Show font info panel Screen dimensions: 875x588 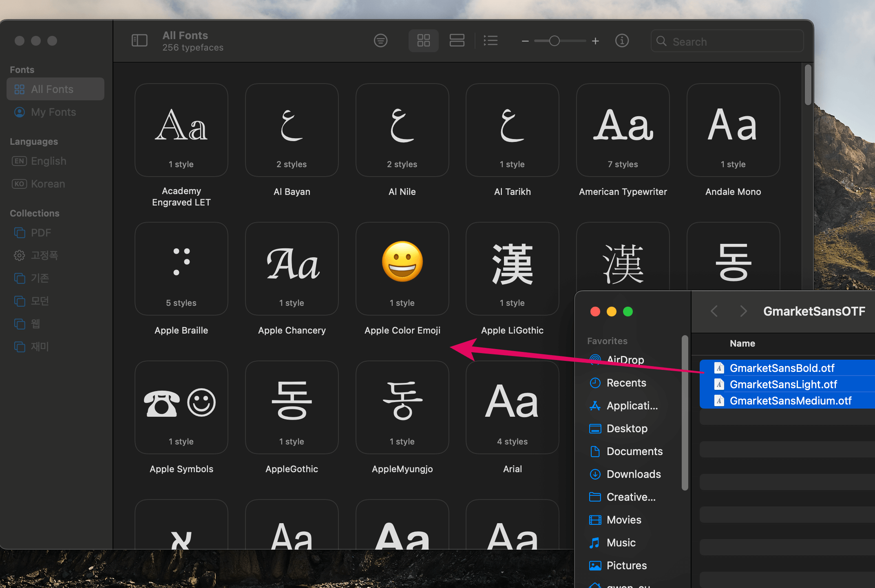[621, 41]
